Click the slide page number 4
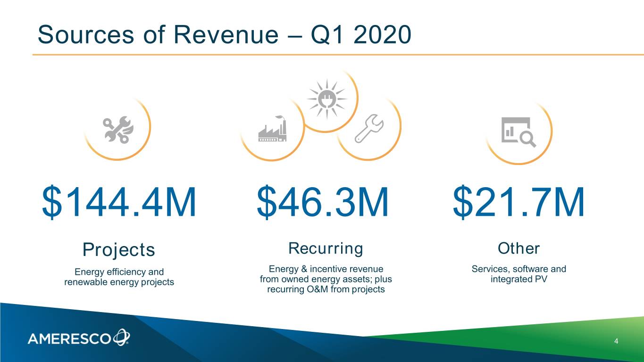644x362 pixels. point(616,341)
